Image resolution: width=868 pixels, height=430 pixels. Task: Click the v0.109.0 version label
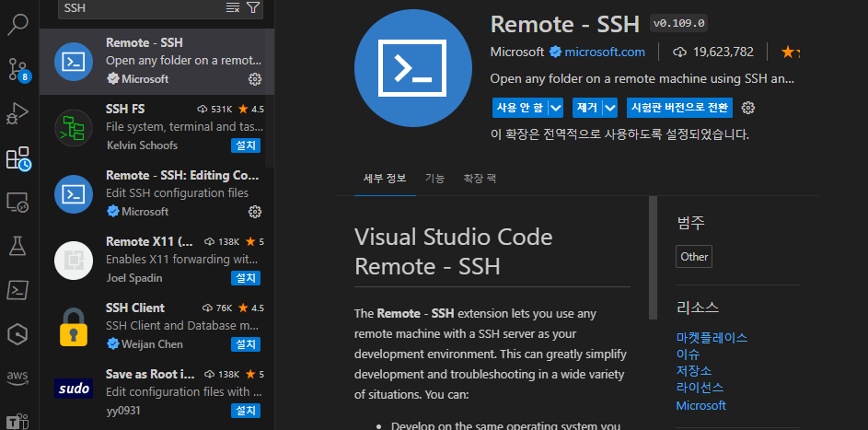pos(678,23)
